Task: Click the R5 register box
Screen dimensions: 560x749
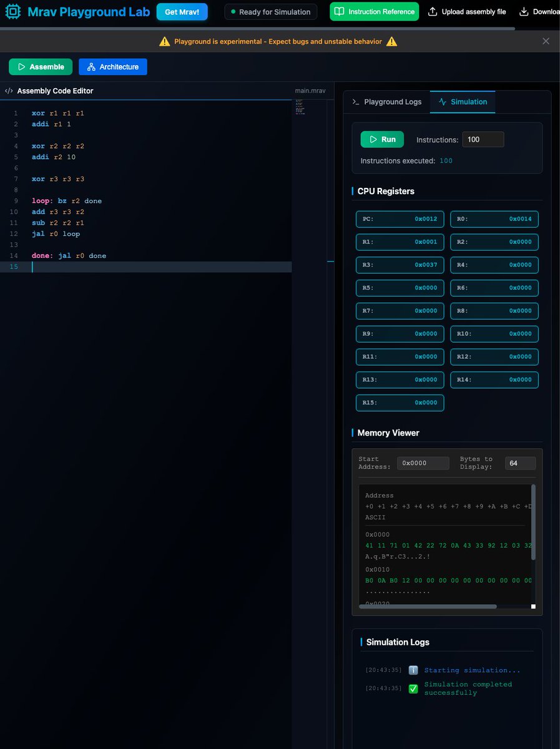Action: (x=400, y=288)
